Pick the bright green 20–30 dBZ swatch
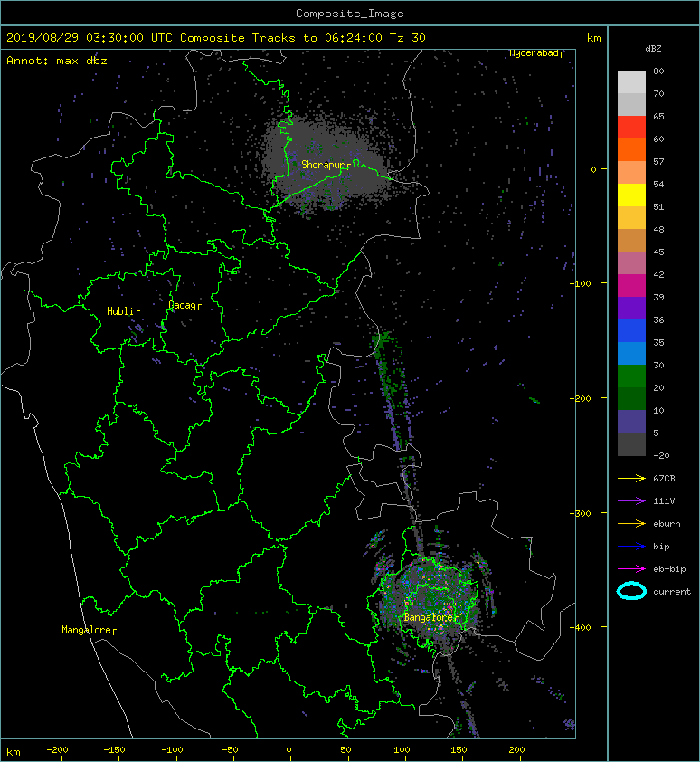This screenshot has width=700, height=762. [631, 376]
